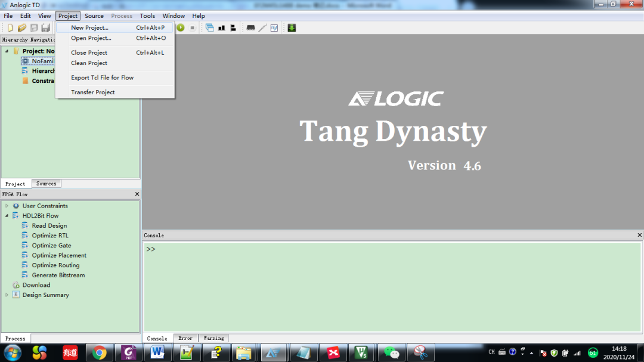The width and height of the screenshot is (644, 362).
Task: Expand the User Constraints tree node
Action: [7, 206]
